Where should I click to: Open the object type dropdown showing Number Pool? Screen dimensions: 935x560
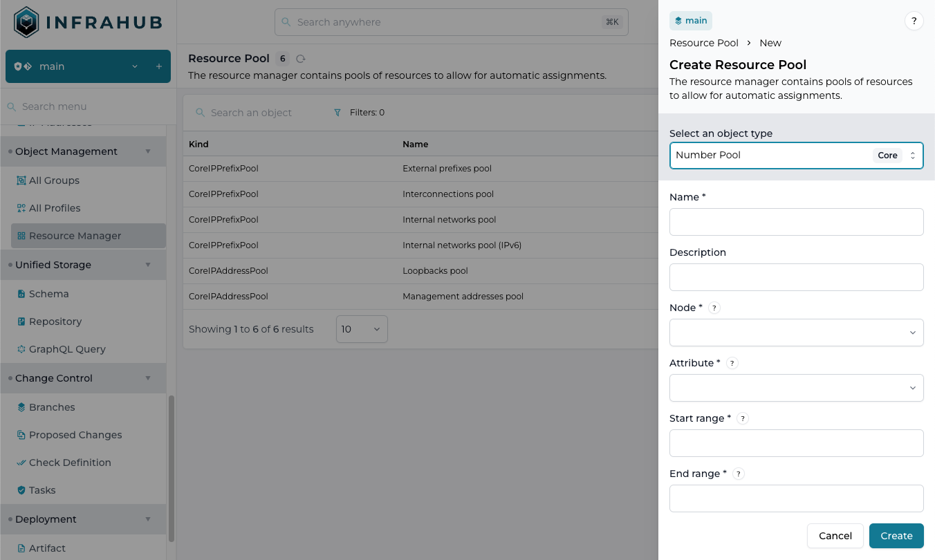coord(796,155)
